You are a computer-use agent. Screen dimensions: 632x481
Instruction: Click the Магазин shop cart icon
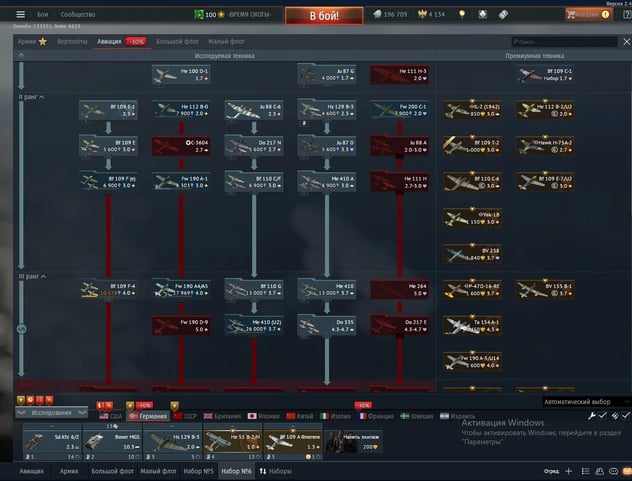571,15
